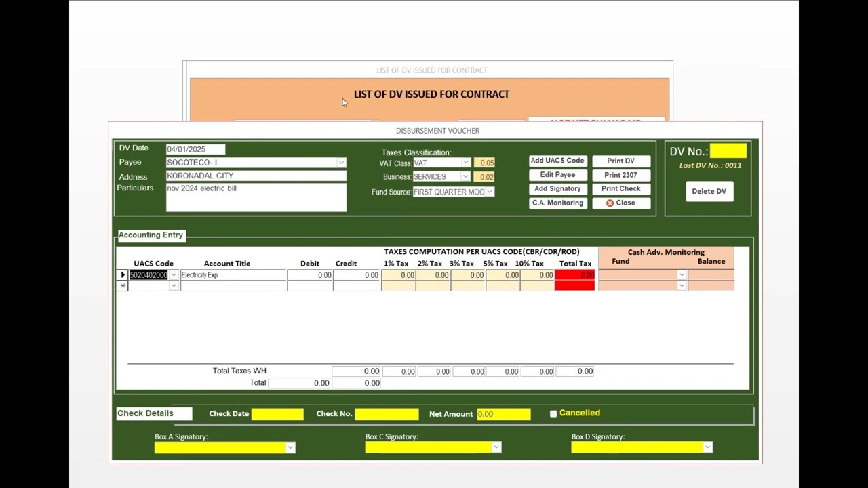Click the yellow Check Date field
Viewport: 868px width, 488px height.
pyautogui.click(x=277, y=414)
